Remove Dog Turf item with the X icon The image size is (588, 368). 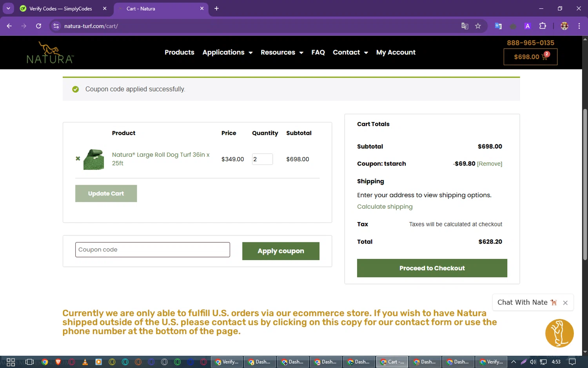(78, 159)
